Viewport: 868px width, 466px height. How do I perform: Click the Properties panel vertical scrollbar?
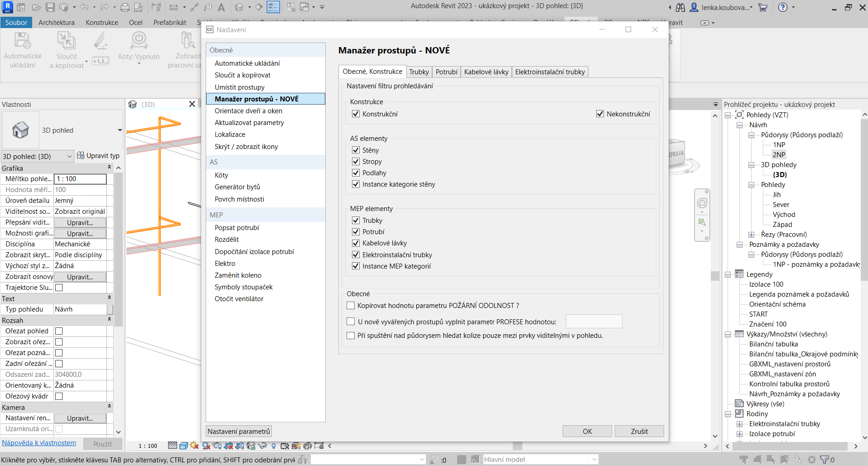pyautogui.click(x=118, y=249)
